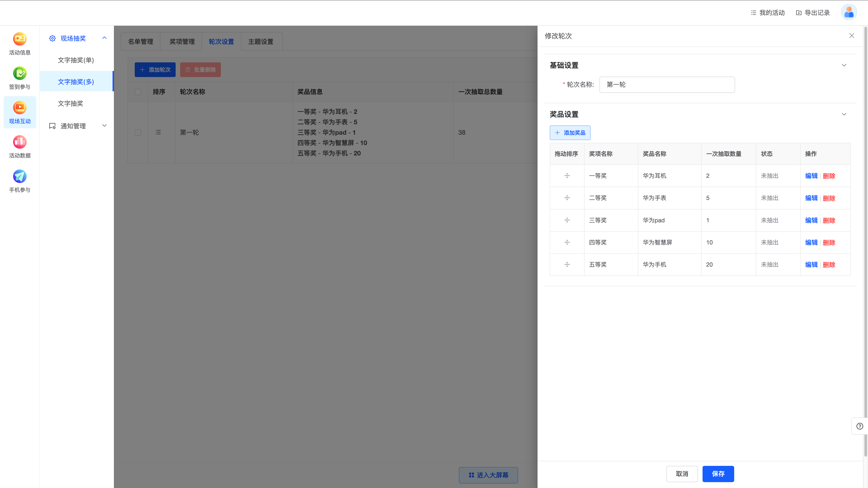Click the 保存 button

(x=718, y=474)
